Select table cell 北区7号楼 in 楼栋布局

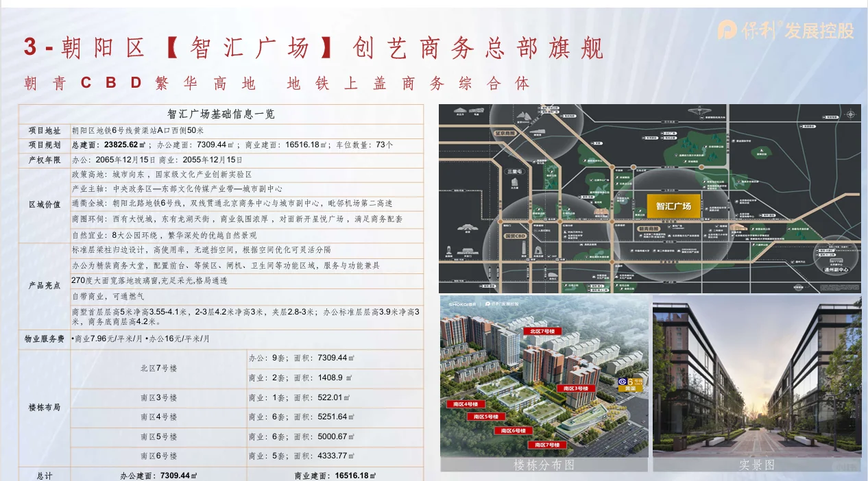(x=158, y=368)
